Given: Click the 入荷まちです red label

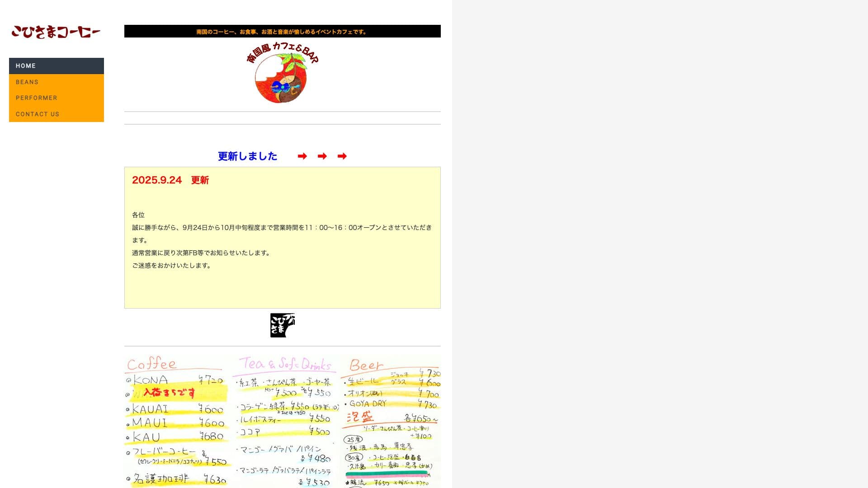Looking at the screenshot, I should click(x=170, y=392).
